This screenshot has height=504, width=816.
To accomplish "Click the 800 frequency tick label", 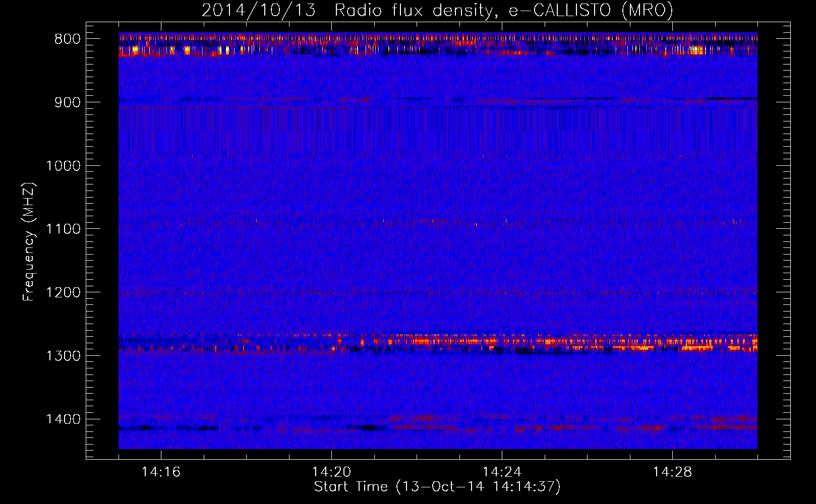I will pos(68,39).
